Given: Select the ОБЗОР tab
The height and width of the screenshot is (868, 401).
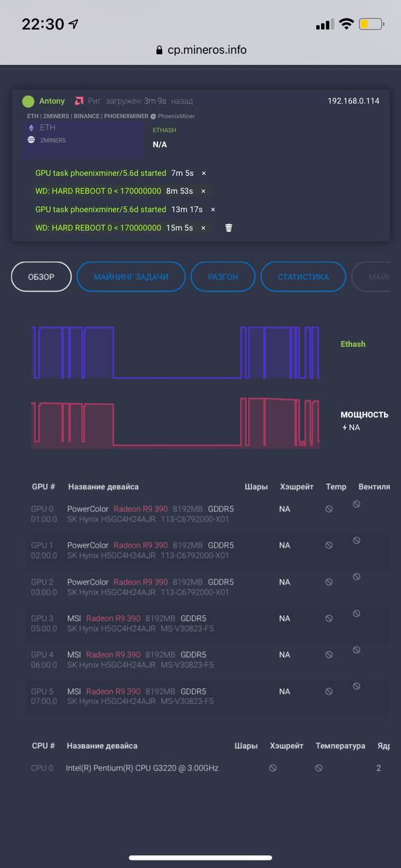Looking at the screenshot, I should (41, 277).
